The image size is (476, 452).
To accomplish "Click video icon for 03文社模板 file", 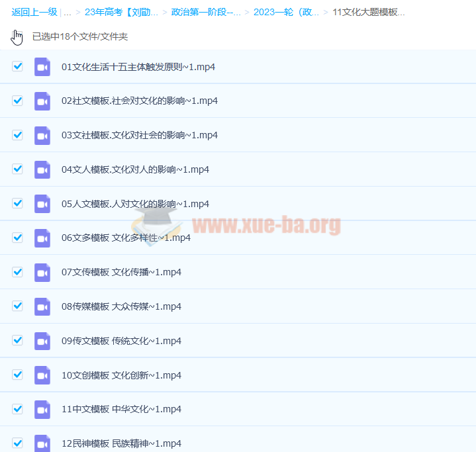I will pyautogui.click(x=42, y=135).
